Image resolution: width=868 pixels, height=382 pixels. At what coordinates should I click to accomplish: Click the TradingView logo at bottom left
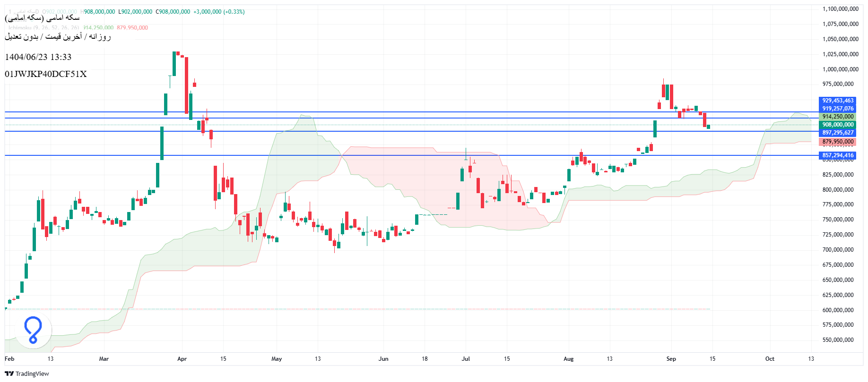27,374
